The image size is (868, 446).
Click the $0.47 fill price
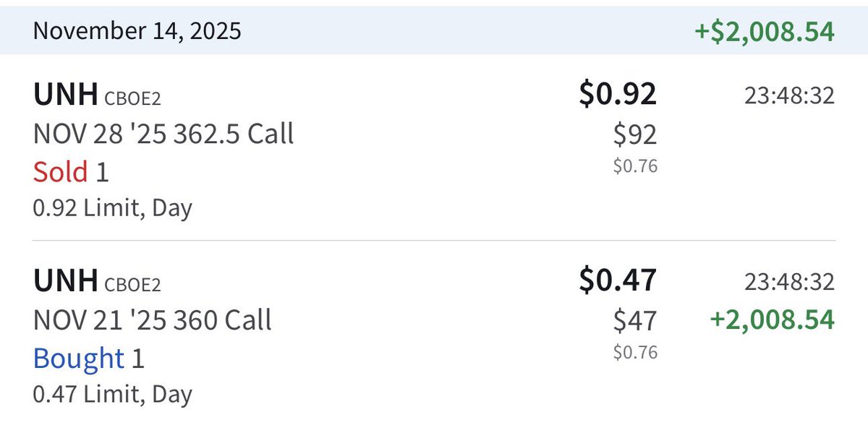click(617, 281)
